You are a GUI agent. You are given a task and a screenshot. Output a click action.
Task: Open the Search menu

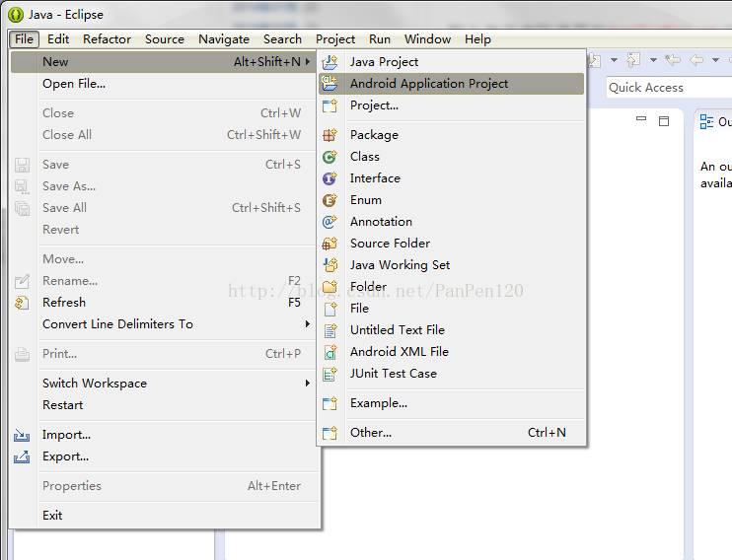282,39
